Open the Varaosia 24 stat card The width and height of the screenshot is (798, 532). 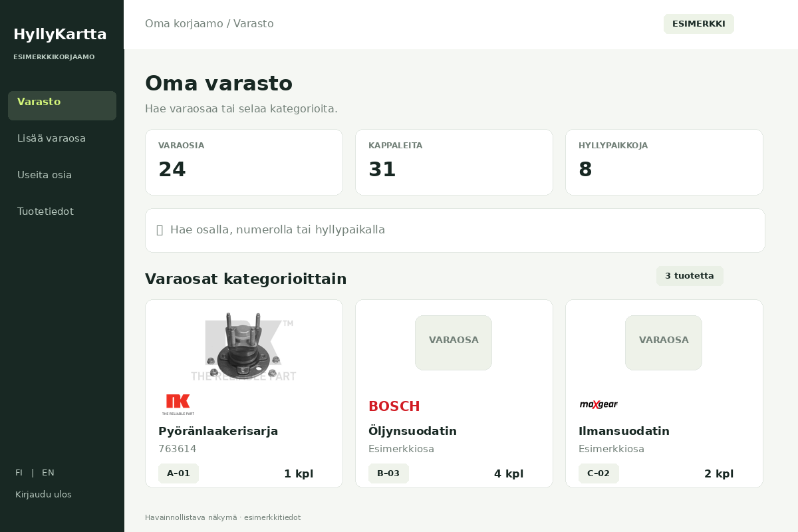[x=244, y=162]
